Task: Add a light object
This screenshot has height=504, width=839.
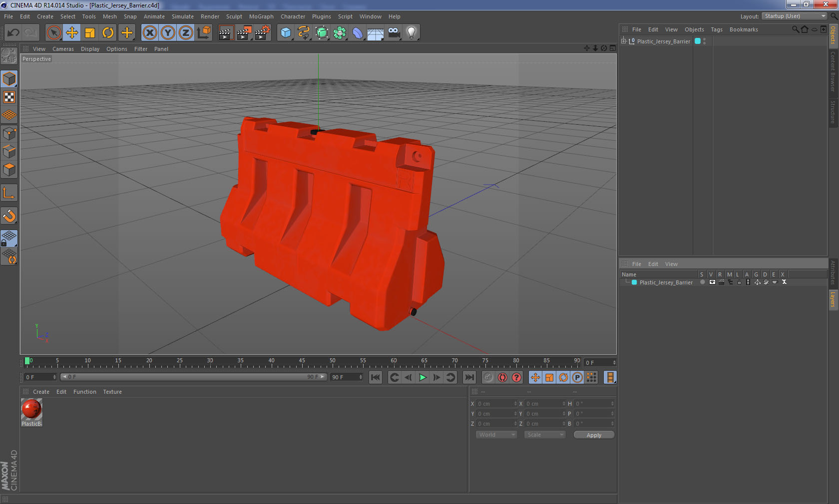Action: click(411, 33)
